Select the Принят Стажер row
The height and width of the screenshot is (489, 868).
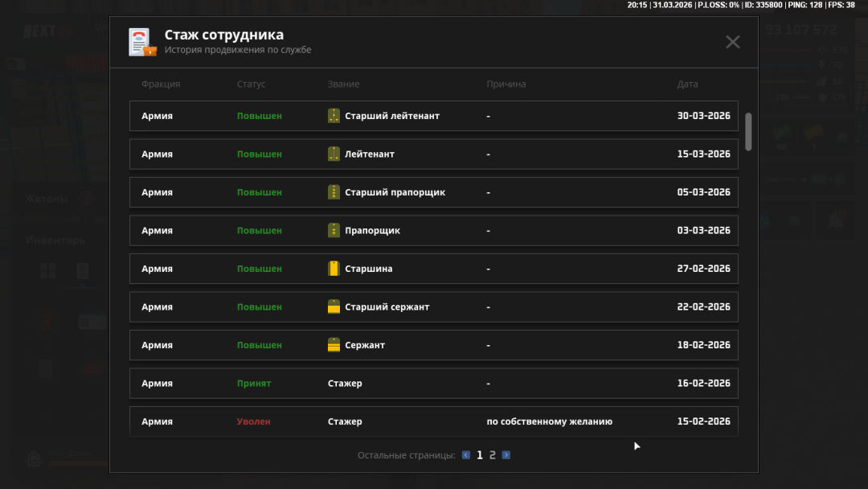click(x=433, y=384)
